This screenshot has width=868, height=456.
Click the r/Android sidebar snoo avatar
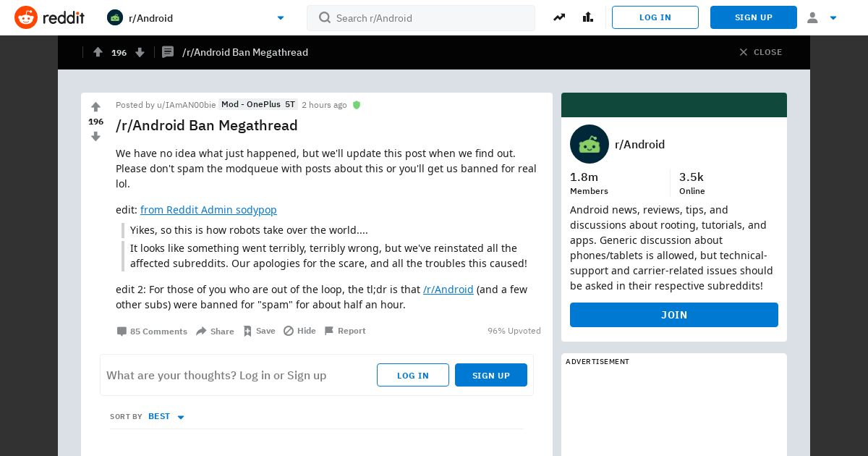tap(590, 144)
